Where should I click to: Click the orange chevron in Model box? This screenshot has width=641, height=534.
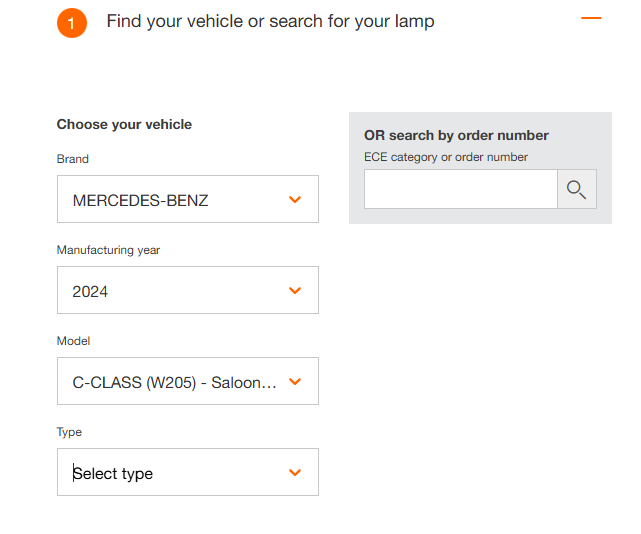pos(295,382)
